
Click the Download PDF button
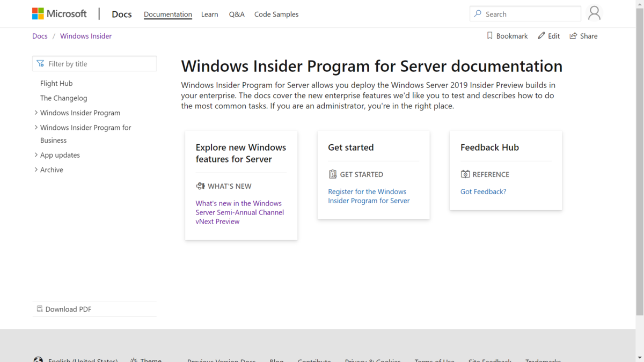click(x=94, y=309)
